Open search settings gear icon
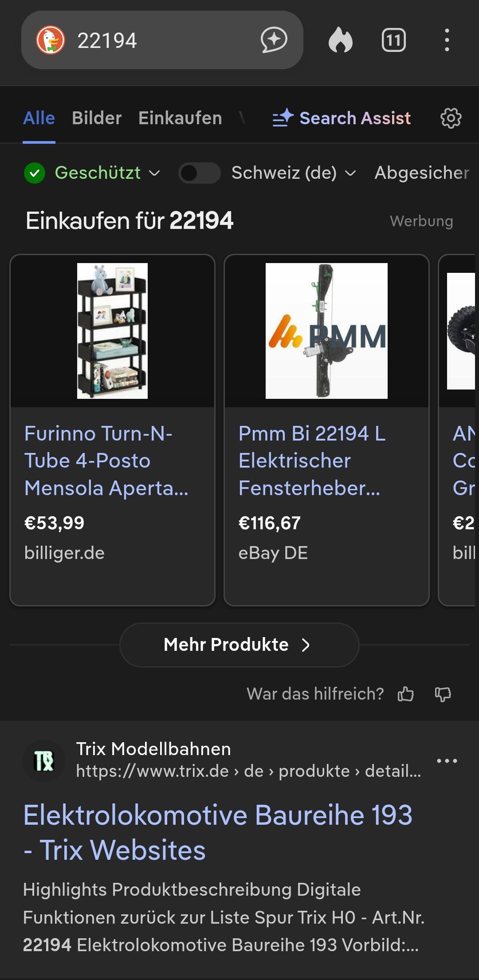The width and height of the screenshot is (479, 980). pos(451,118)
